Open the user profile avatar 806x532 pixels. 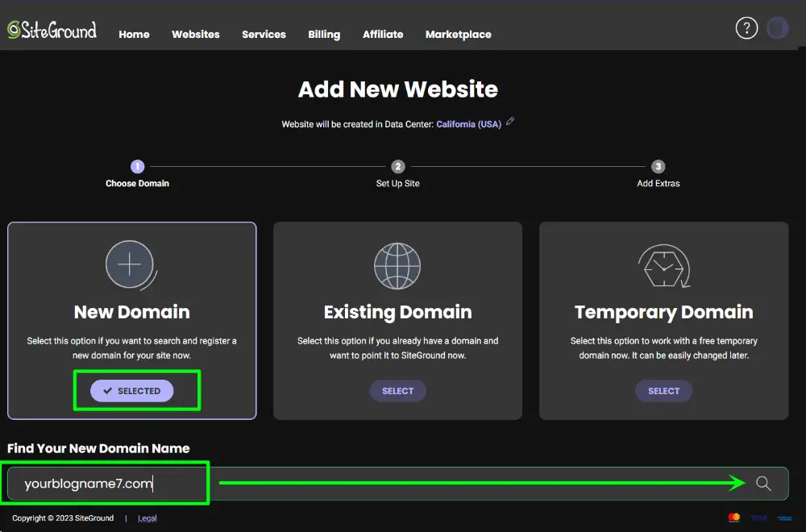pyautogui.click(x=778, y=28)
